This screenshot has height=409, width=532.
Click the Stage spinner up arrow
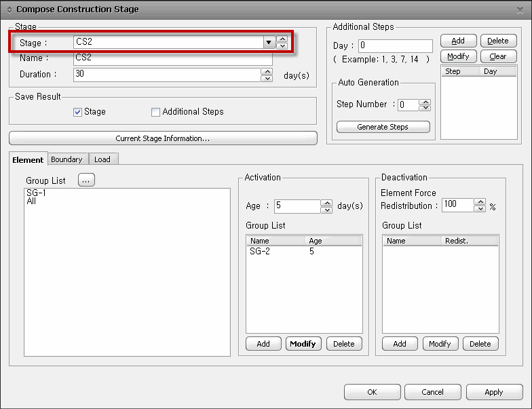click(282, 39)
